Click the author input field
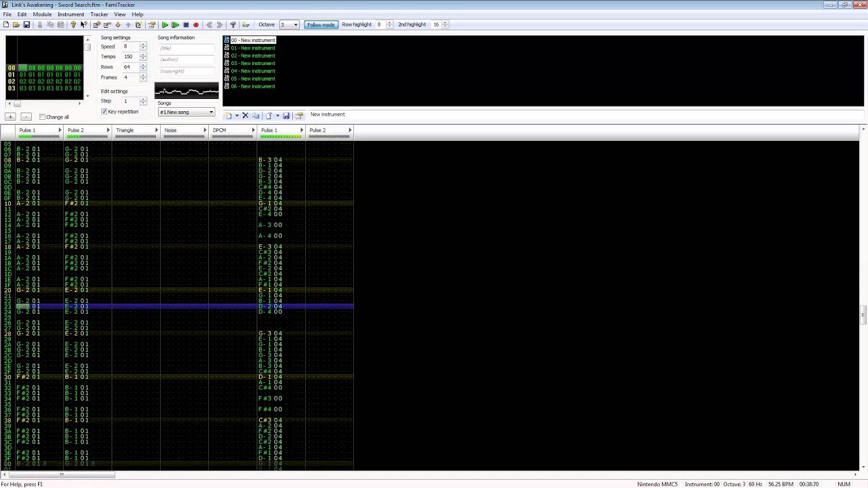868x488 pixels. coord(187,60)
